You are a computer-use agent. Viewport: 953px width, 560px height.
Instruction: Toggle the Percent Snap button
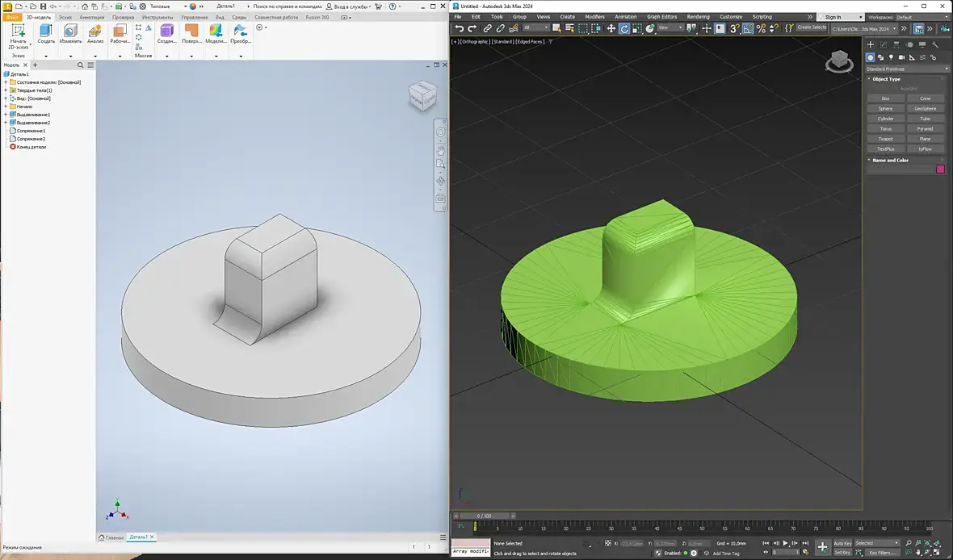point(761,28)
